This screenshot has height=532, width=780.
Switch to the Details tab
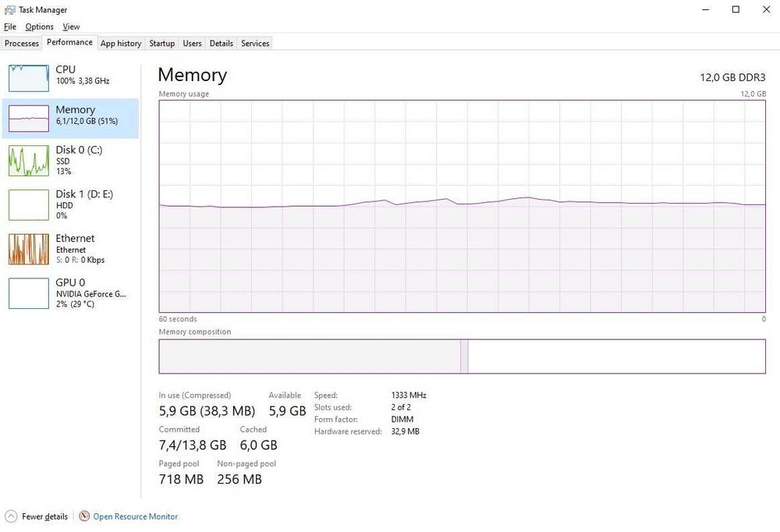point(222,44)
